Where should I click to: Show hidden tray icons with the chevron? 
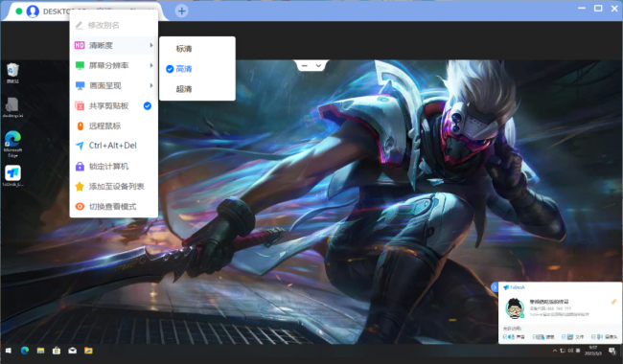[x=555, y=351]
